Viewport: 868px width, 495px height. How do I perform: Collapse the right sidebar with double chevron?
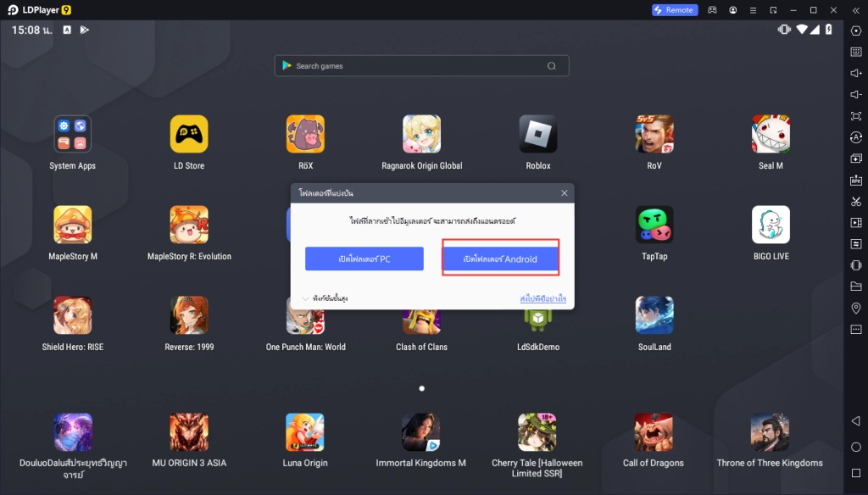[x=855, y=10]
